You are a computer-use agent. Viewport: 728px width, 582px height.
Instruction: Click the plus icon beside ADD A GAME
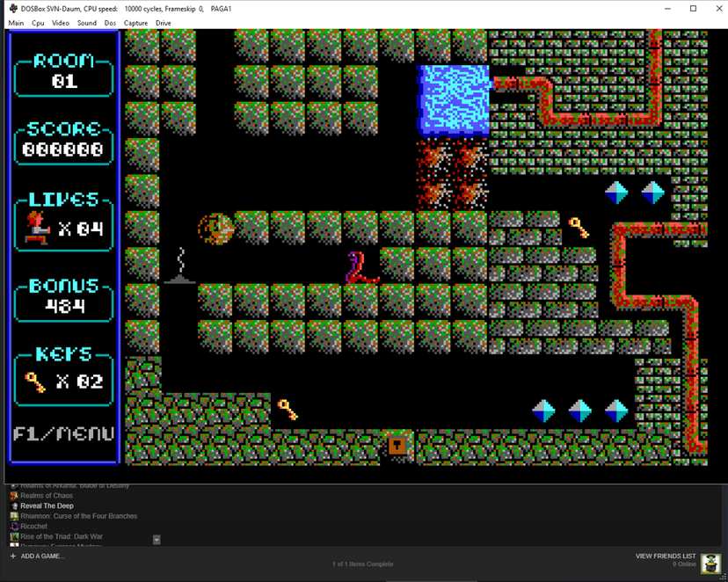click(x=13, y=556)
